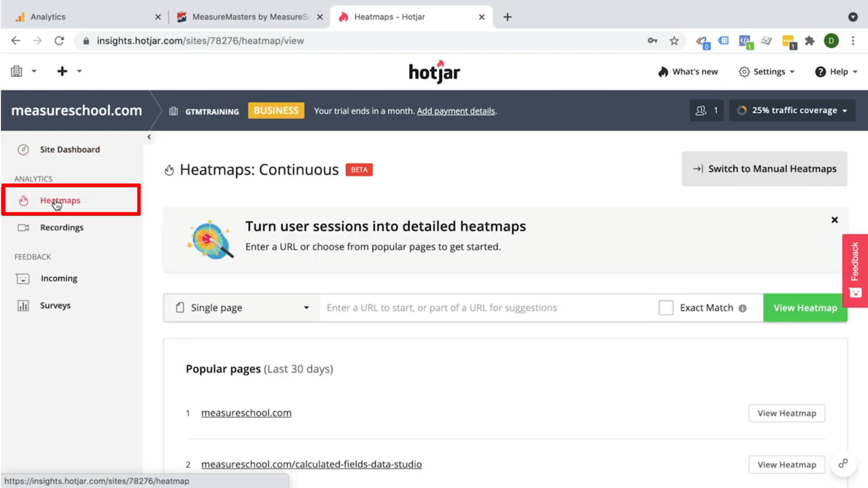Go back to the previous page

[16, 41]
